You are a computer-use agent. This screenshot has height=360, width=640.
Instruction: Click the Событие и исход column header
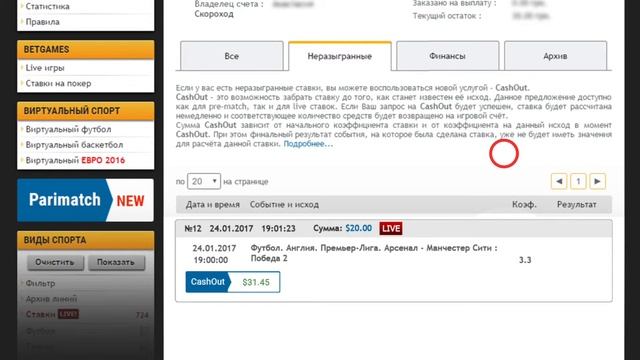284,204
